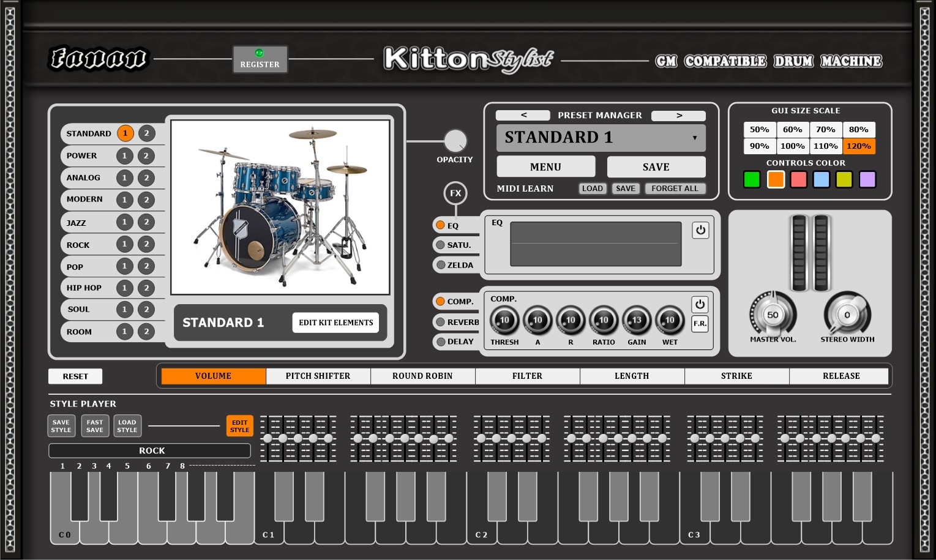
Task: Go to next preset with right arrow
Action: point(678,115)
